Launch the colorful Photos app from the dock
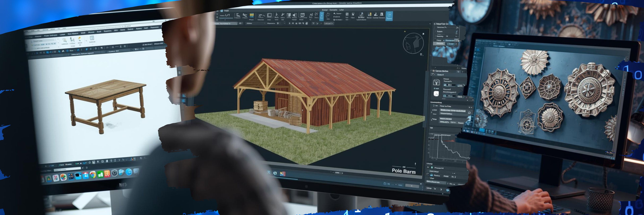644x215 pixels. (63, 177)
